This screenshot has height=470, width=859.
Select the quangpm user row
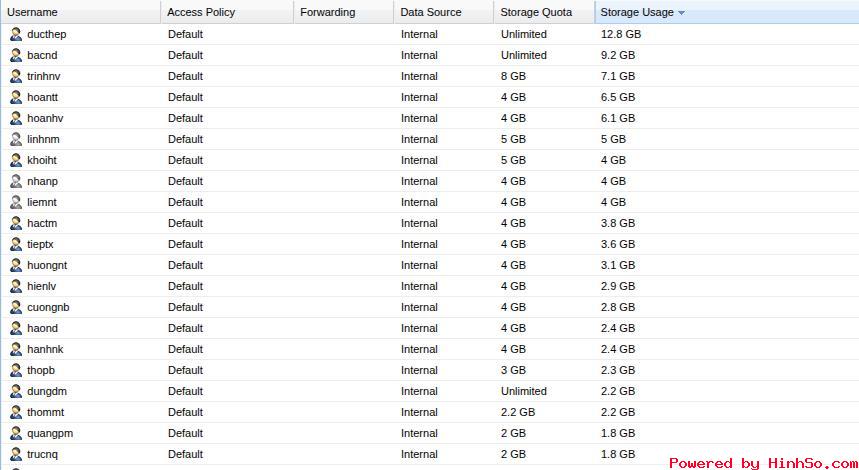(50, 433)
